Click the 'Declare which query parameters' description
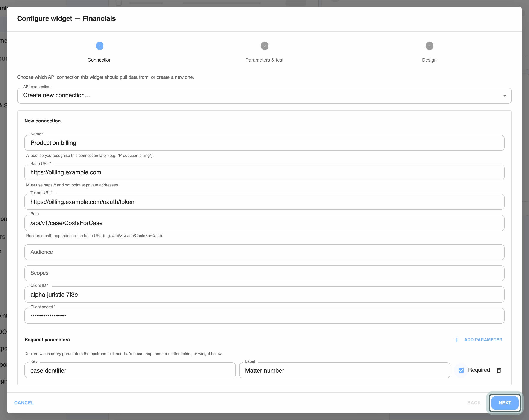The height and width of the screenshot is (420, 529). [123, 354]
